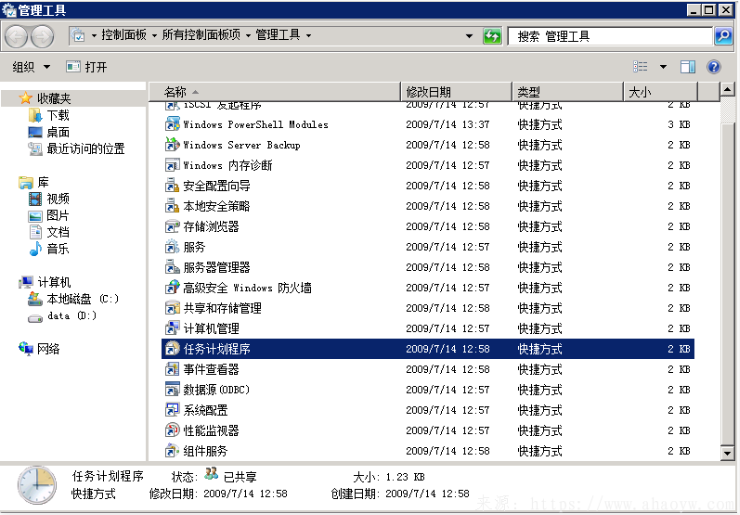Viewport: 740px width, 515px height.
Task: Select the Windows PowerShell Modules shortcut
Action: click(255, 125)
